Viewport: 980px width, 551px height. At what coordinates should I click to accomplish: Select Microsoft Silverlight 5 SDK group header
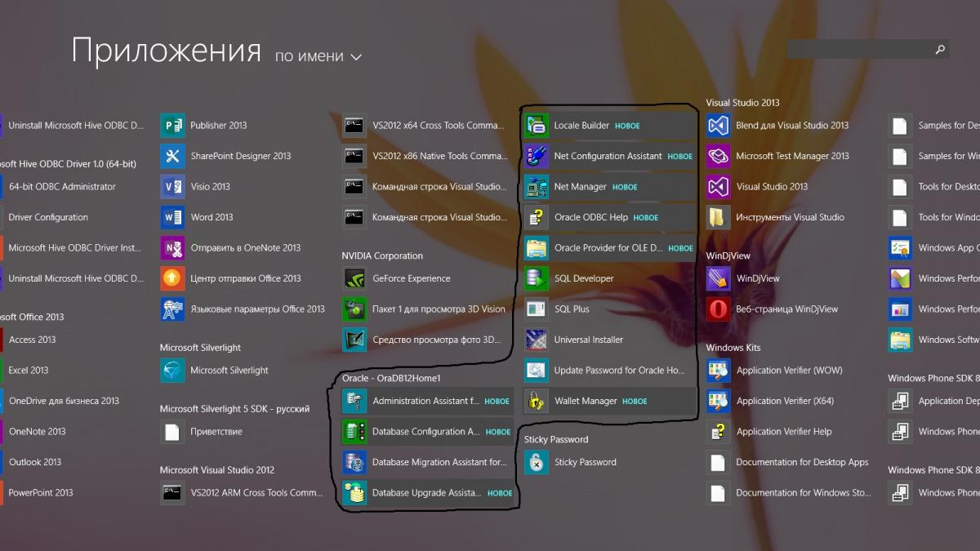234,409
